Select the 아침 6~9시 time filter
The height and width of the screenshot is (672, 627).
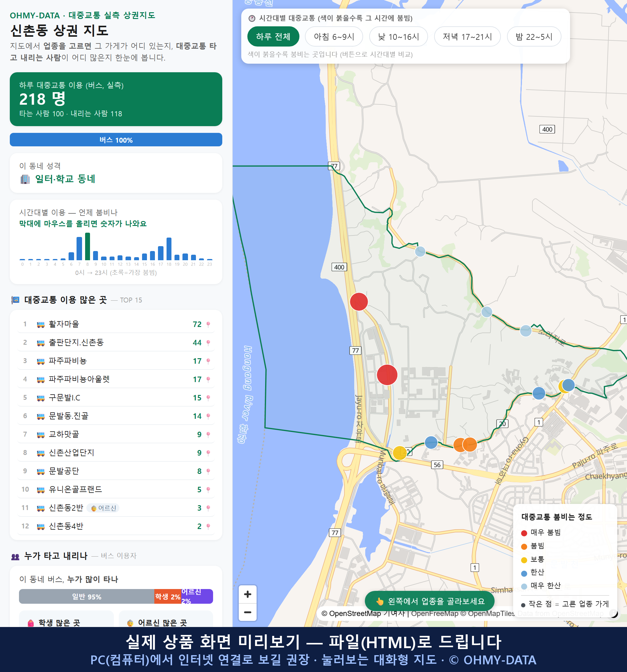coord(334,36)
